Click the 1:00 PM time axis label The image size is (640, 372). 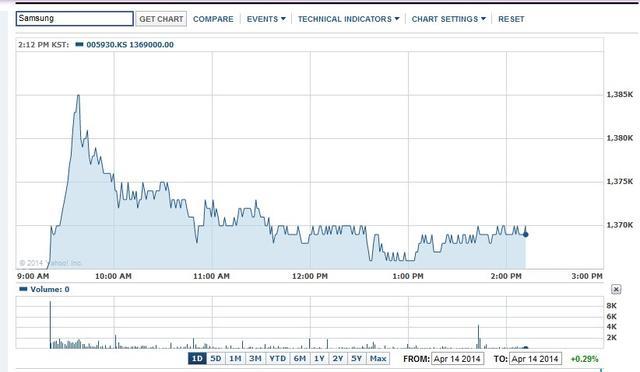(x=408, y=276)
